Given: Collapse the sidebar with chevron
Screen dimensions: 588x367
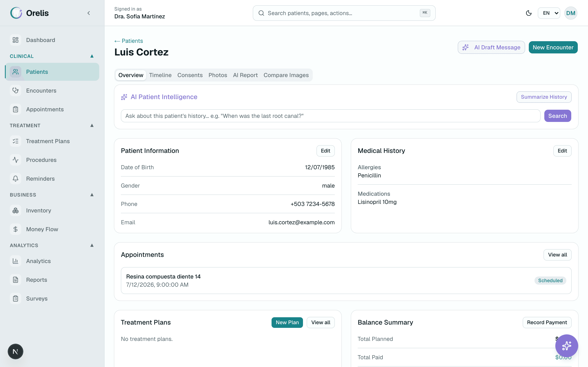Looking at the screenshot, I should (x=89, y=13).
